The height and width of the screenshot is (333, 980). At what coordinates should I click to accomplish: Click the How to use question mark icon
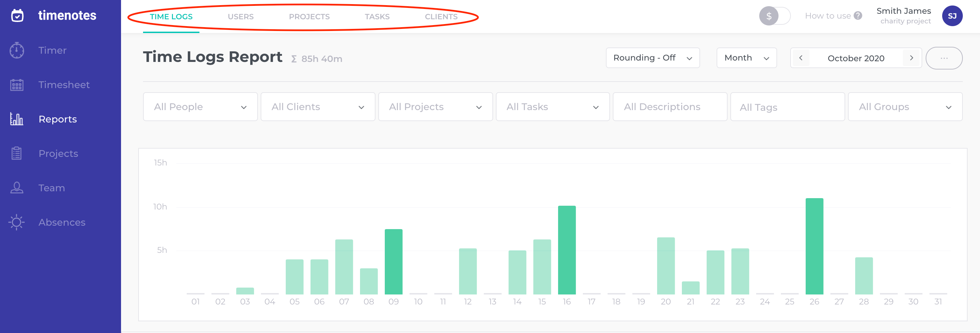[858, 15]
